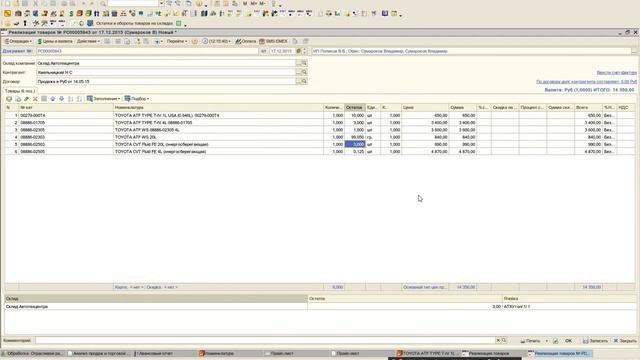Image resolution: width=640 pixels, height=360 pixels.
Task: Switch to the Товары (6 поз.) tab
Action: point(20,91)
